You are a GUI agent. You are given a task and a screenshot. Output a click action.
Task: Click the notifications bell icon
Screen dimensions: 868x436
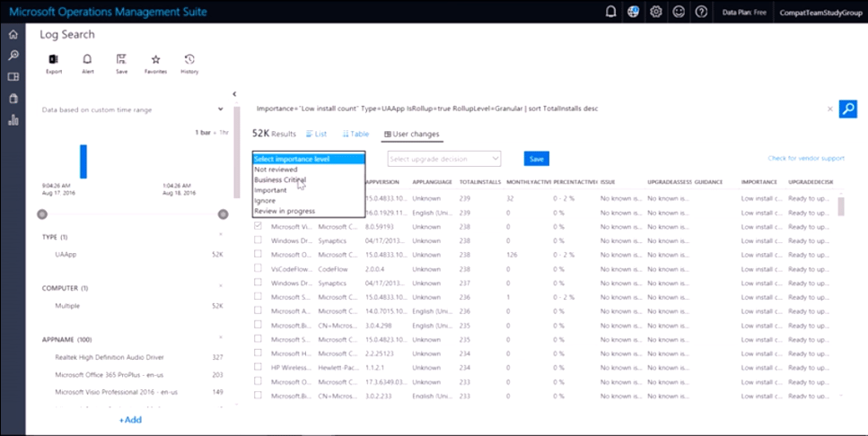coord(610,13)
